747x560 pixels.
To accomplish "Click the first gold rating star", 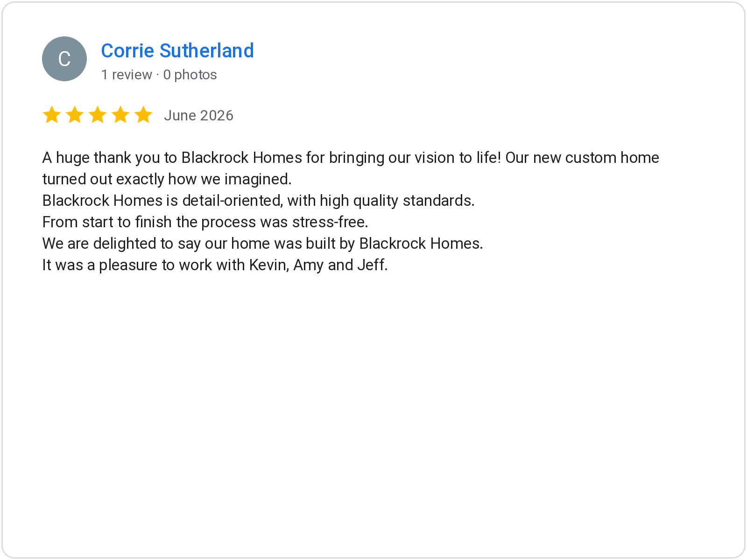I will [52, 115].
